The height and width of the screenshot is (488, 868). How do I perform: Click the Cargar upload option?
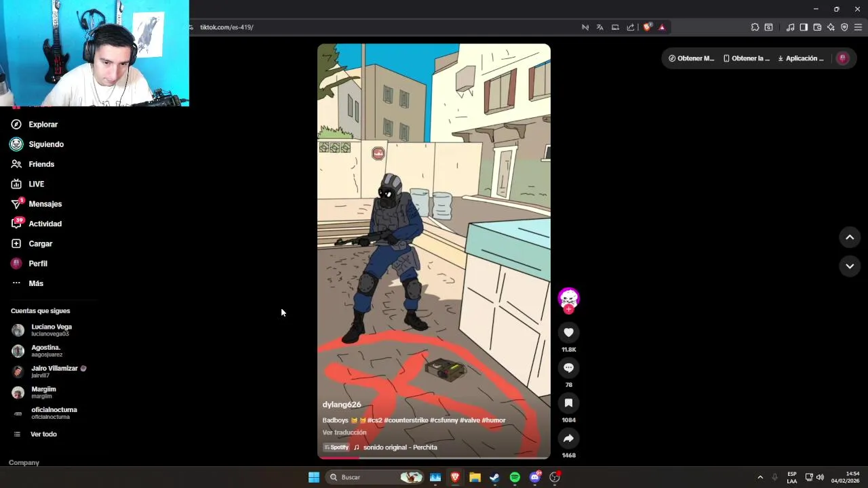coord(32,244)
